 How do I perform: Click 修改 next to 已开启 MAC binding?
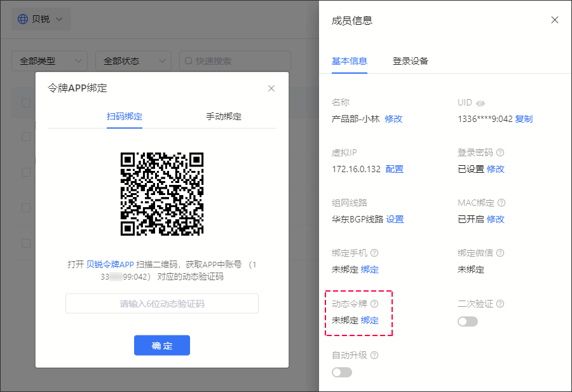(495, 220)
